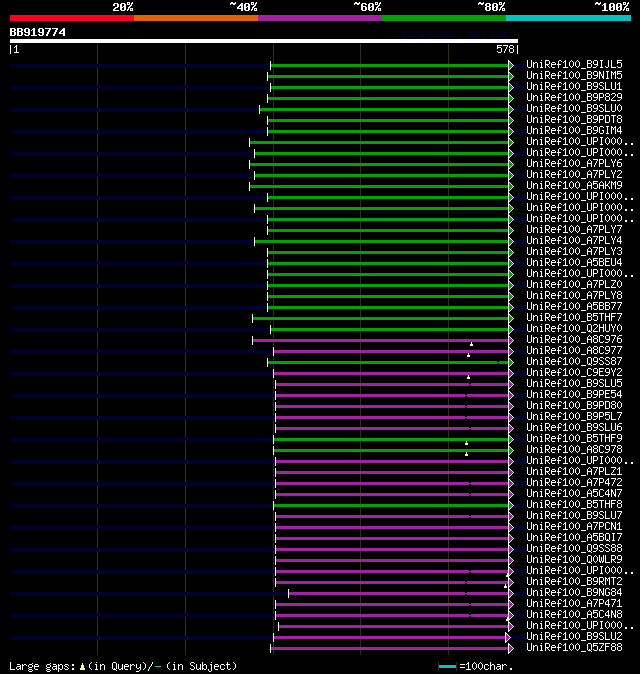Select UniRef100_A7PLY2 subject
The image size is (640, 674).
coord(574,175)
